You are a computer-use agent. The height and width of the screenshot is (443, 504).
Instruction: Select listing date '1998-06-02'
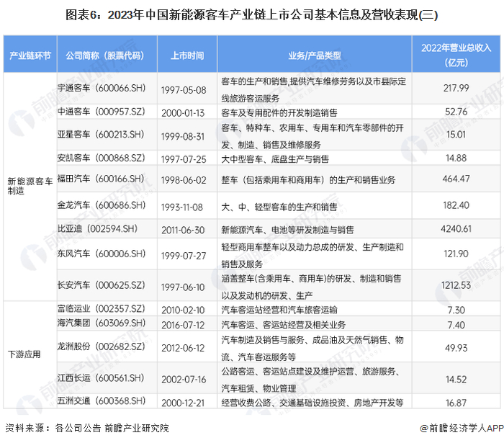pos(184,180)
